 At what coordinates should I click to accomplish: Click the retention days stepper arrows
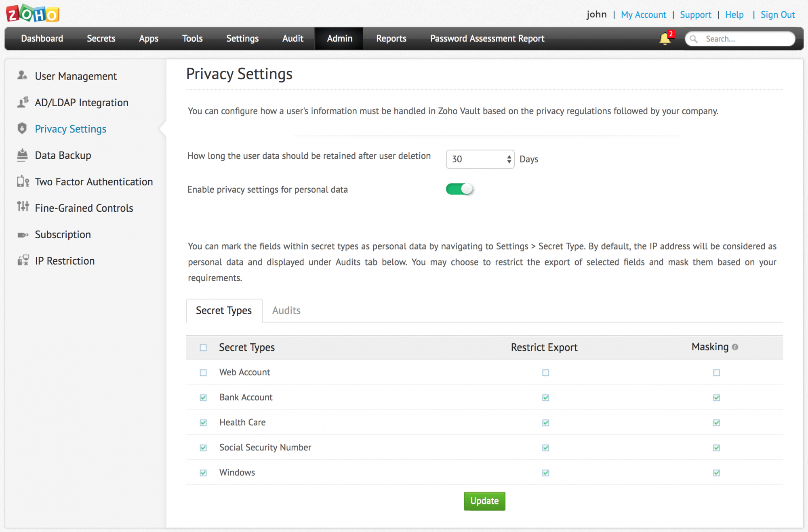[x=509, y=159]
